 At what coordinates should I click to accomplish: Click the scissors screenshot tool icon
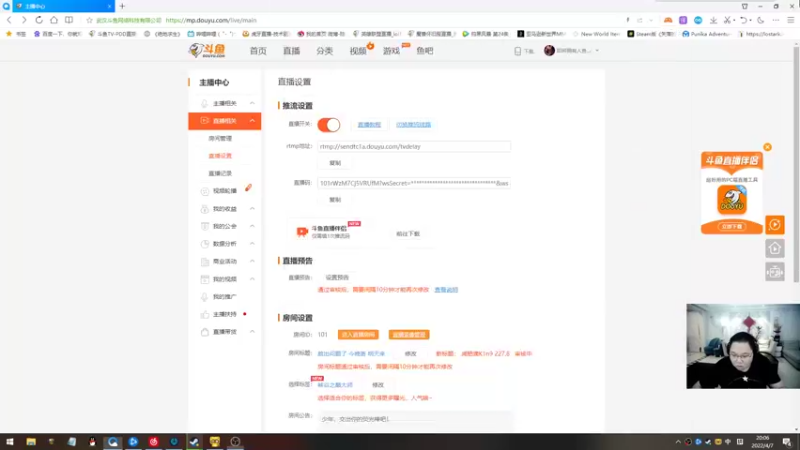727,20
